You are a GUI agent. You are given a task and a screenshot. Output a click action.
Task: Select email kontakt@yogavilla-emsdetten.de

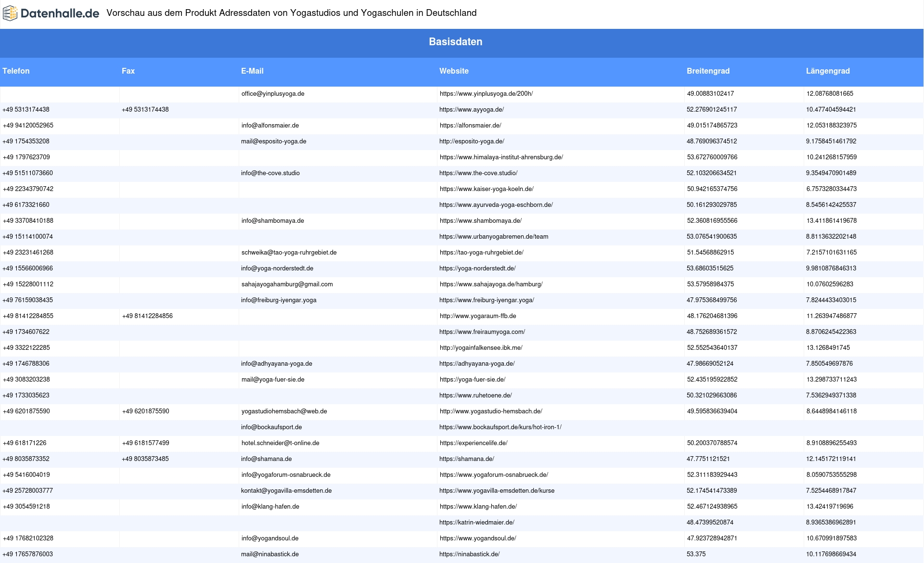tap(286, 491)
